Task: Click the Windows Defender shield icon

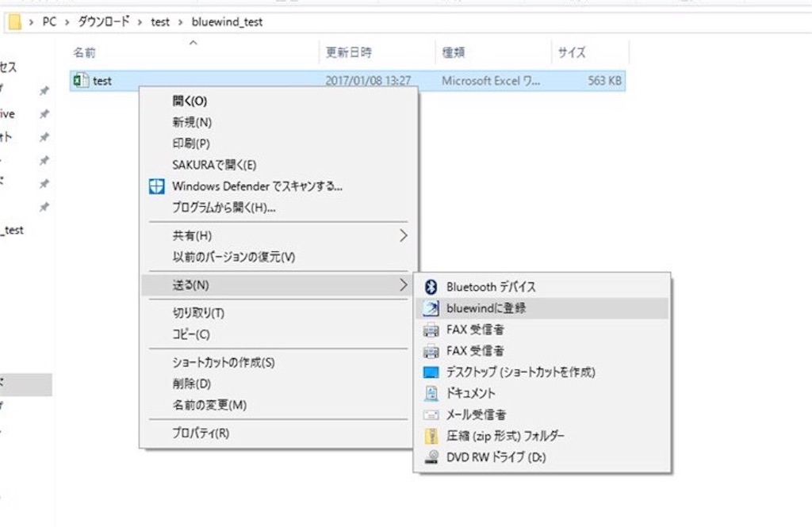Action: coord(156,186)
